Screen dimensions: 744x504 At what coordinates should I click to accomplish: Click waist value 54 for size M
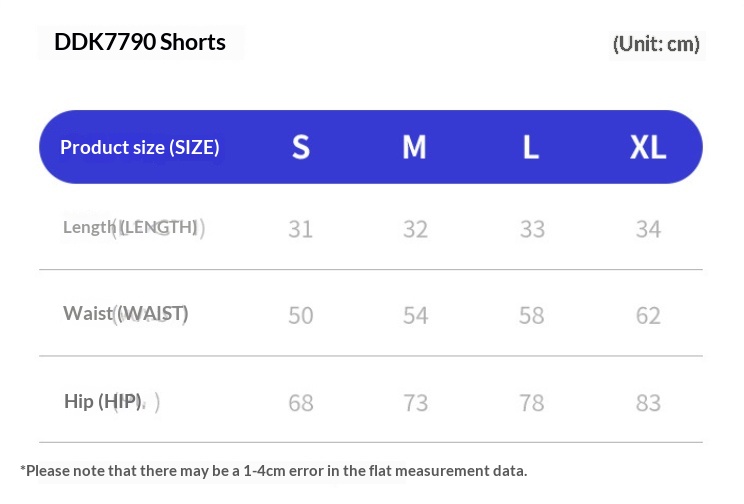415,316
